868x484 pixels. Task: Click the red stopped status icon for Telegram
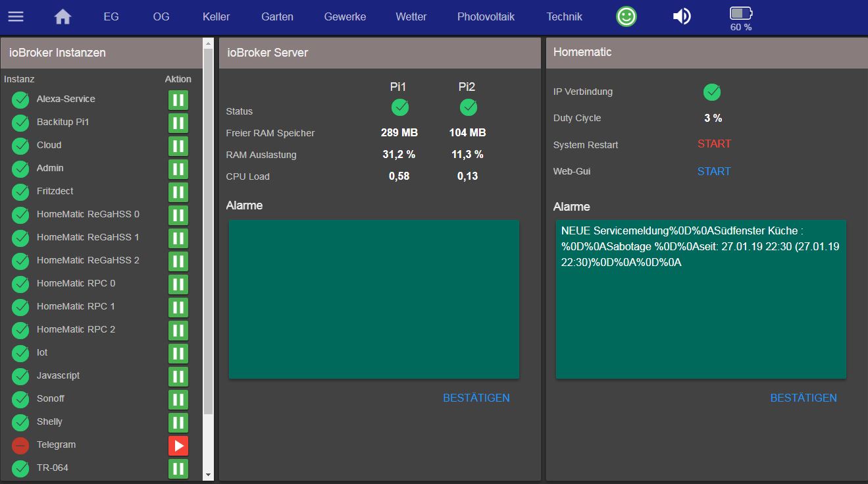pos(20,446)
